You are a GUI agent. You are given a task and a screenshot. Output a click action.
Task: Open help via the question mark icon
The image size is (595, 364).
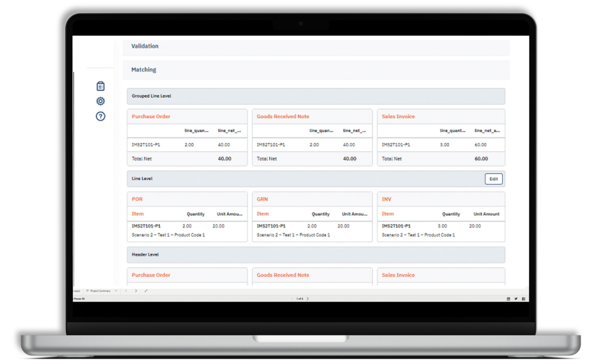tap(100, 116)
